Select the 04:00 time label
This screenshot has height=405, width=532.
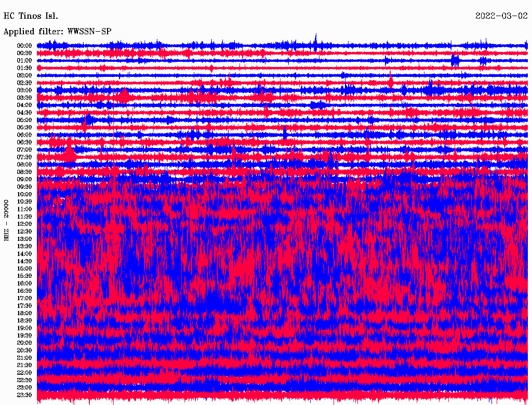tap(24, 105)
